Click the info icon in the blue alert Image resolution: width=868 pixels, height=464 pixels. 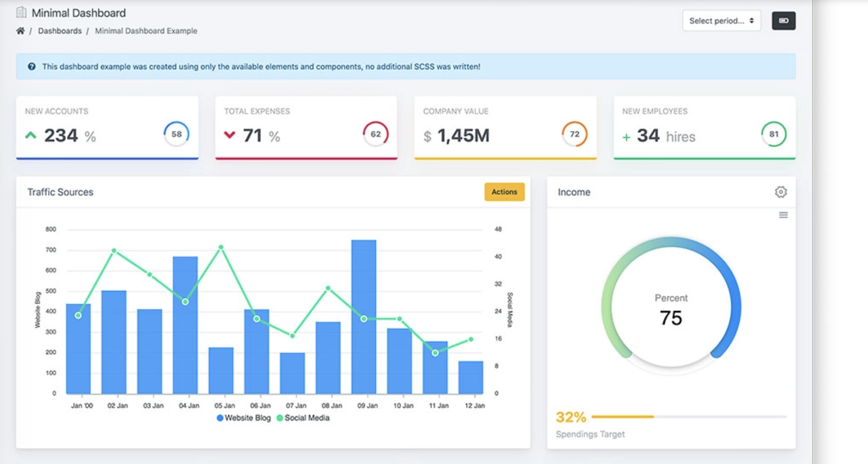coord(31,67)
